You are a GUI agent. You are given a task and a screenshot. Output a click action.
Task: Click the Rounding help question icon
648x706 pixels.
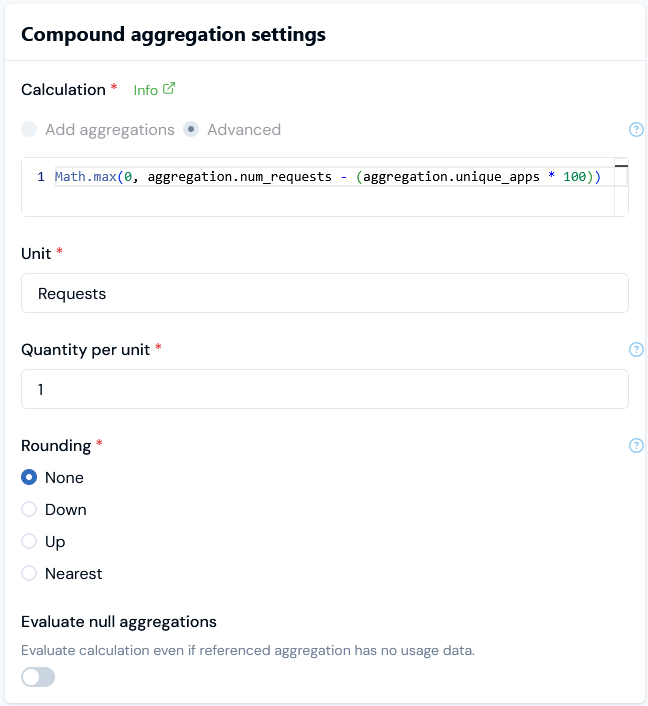(x=636, y=446)
